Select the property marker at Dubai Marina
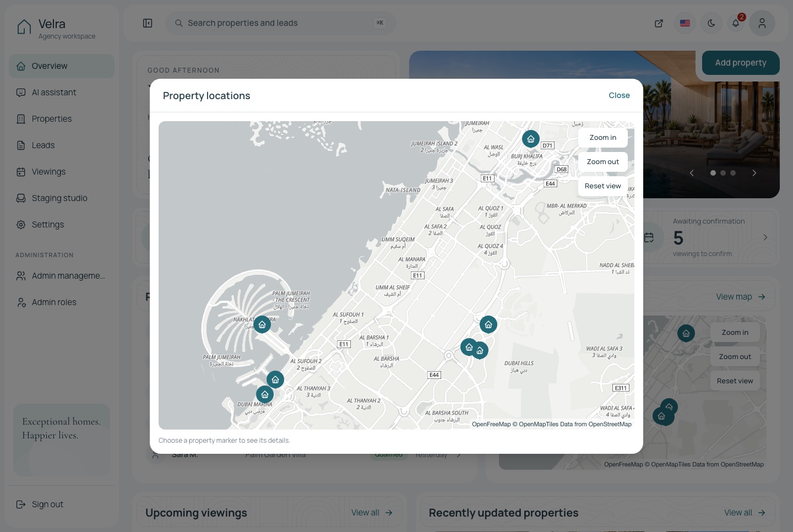 pos(265,394)
